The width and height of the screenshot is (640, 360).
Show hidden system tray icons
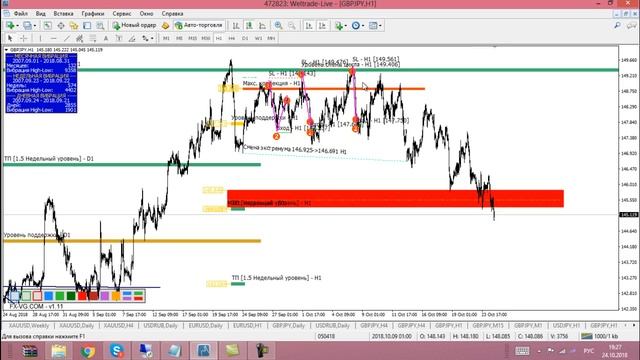coord(539,351)
